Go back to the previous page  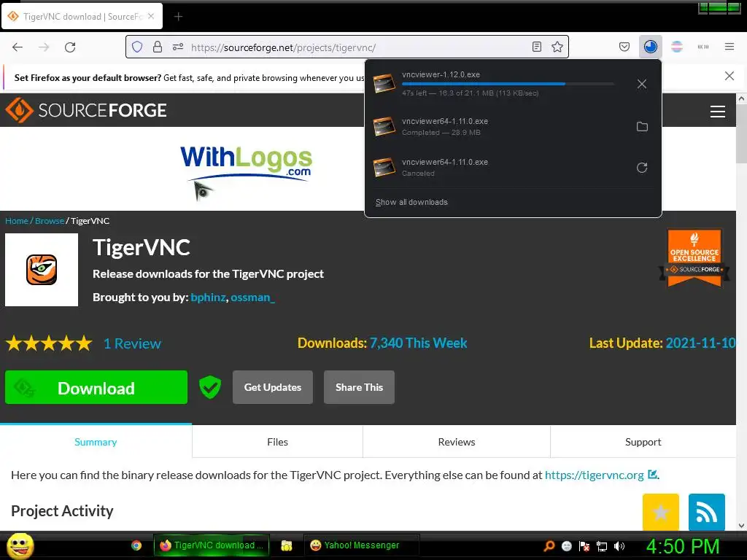(18, 47)
